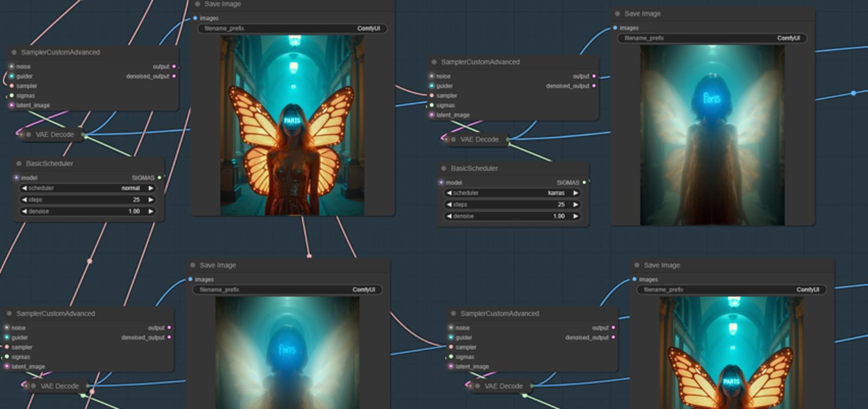Click the model input port on the normal BasicScheduler
This screenshot has height=409, width=868.
[x=16, y=178]
